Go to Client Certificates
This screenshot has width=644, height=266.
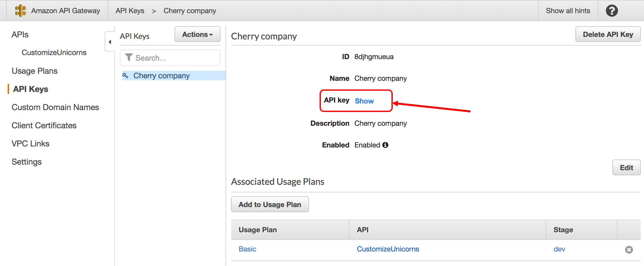click(x=44, y=125)
